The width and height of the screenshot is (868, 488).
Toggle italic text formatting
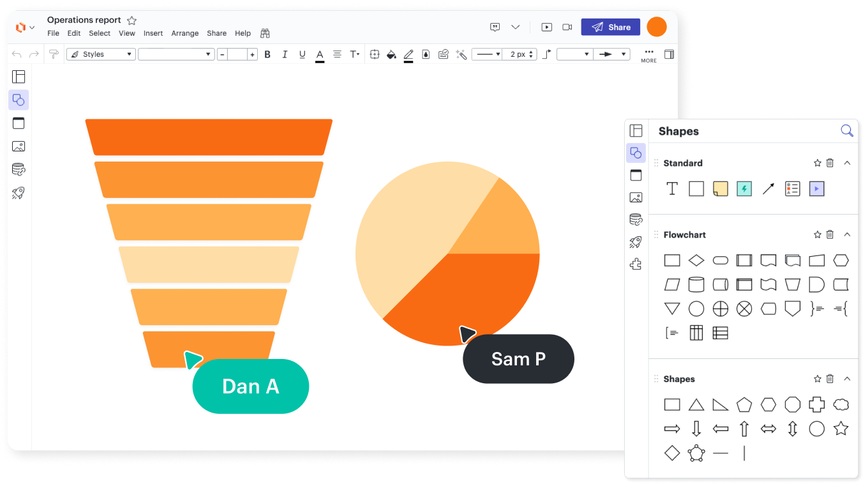click(285, 54)
